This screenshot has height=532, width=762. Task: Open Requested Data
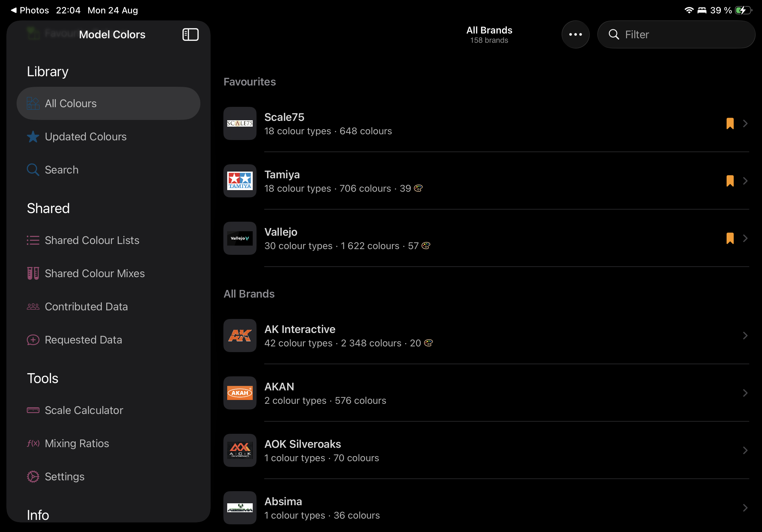click(108, 340)
